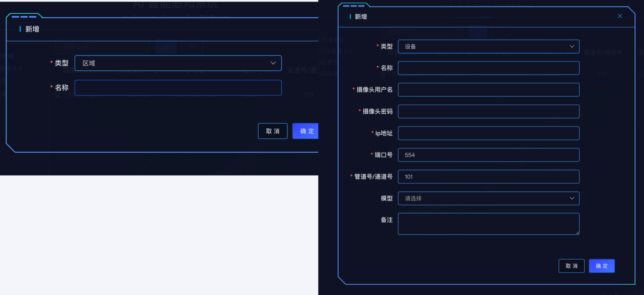Grab the 备注 textarea resize handle
Image resolution: width=644 pixels, height=295 pixels.
coord(578,233)
